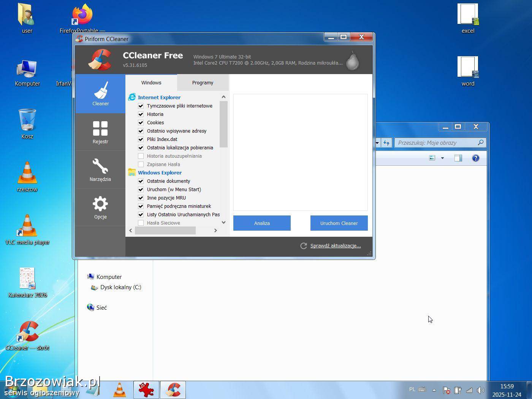Click the Przeszukaj: Moje obrazy search field
This screenshot has width=532, height=399.
[x=436, y=142]
